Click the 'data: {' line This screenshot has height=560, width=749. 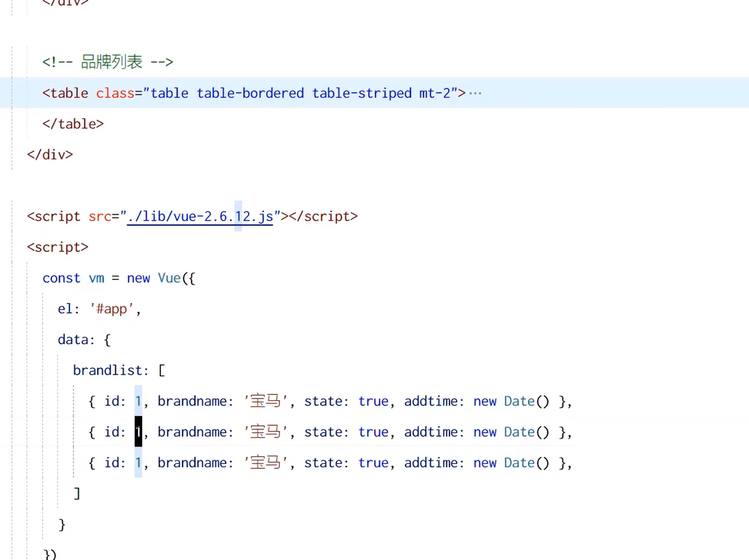tap(84, 340)
